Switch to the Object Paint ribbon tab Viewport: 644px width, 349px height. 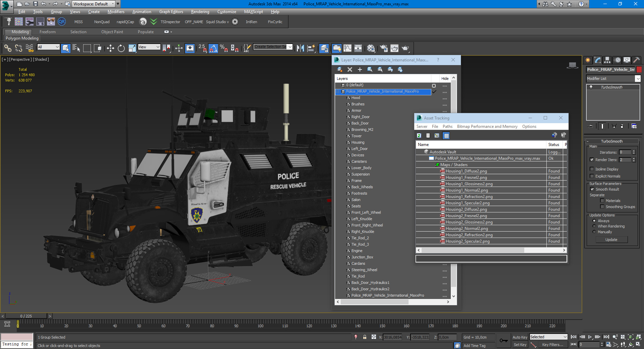click(x=112, y=32)
